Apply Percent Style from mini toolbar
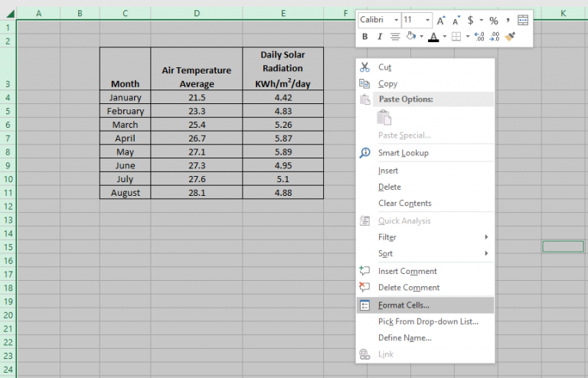588x378 pixels. tap(494, 20)
